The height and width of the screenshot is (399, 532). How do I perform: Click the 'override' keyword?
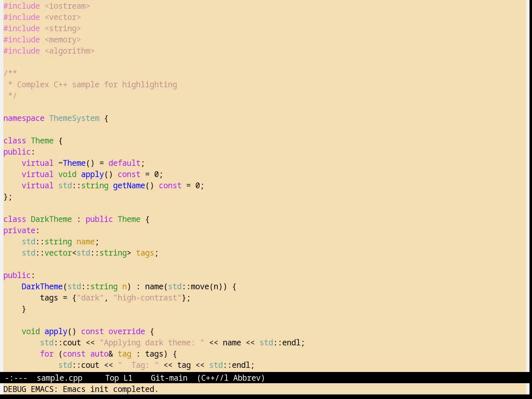click(x=127, y=331)
